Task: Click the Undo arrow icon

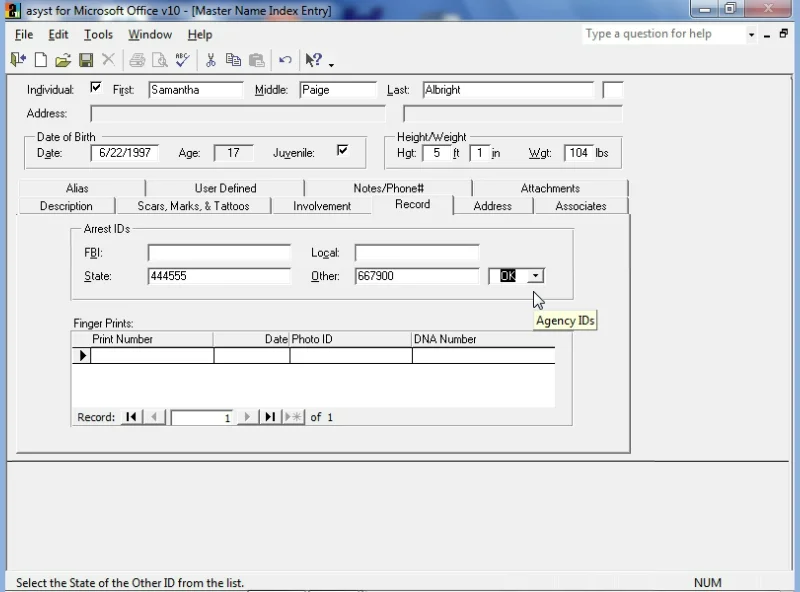Action: pyautogui.click(x=285, y=60)
